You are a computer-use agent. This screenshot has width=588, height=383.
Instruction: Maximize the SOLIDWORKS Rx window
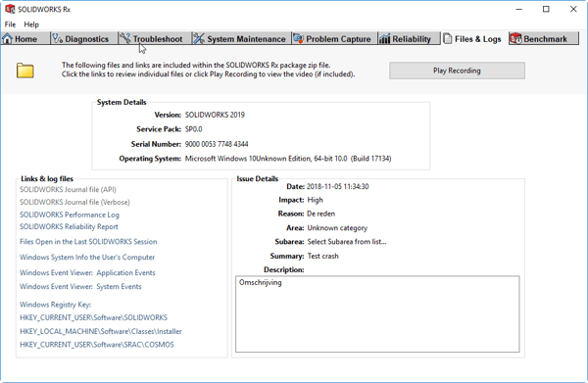click(546, 10)
